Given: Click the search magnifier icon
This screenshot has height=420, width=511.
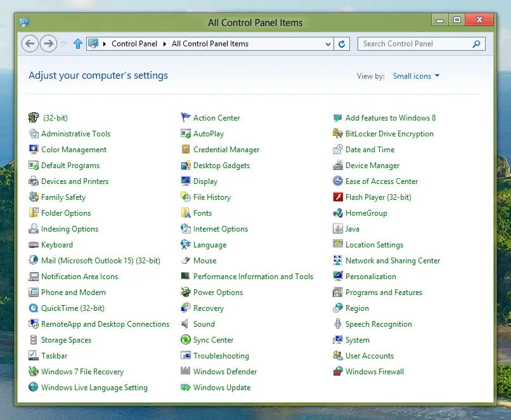Looking at the screenshot, I should 476,44.
